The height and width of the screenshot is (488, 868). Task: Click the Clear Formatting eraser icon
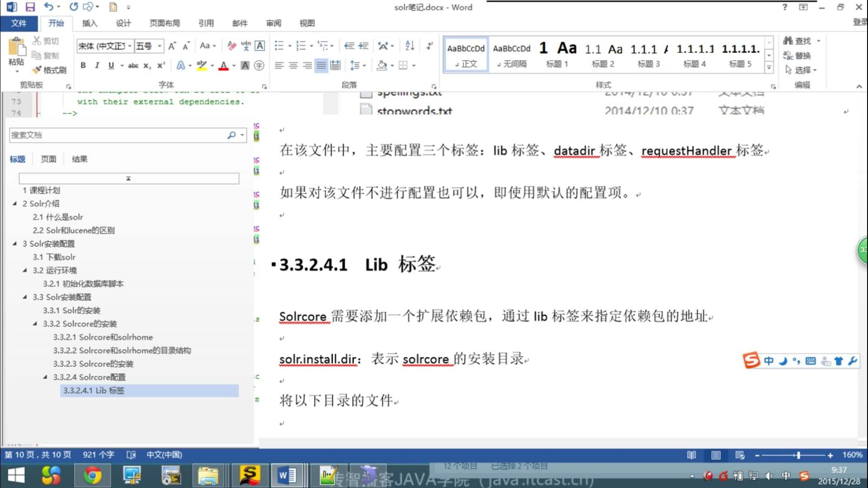tap(231, 46)
